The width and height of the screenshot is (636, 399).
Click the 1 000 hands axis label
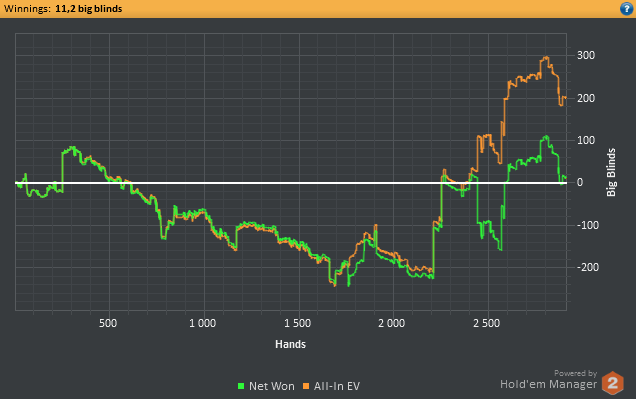point(202,323)
